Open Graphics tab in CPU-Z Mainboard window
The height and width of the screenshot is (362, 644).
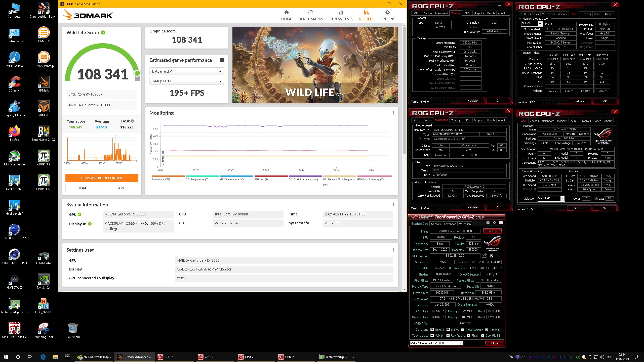[x=479, y=120]
